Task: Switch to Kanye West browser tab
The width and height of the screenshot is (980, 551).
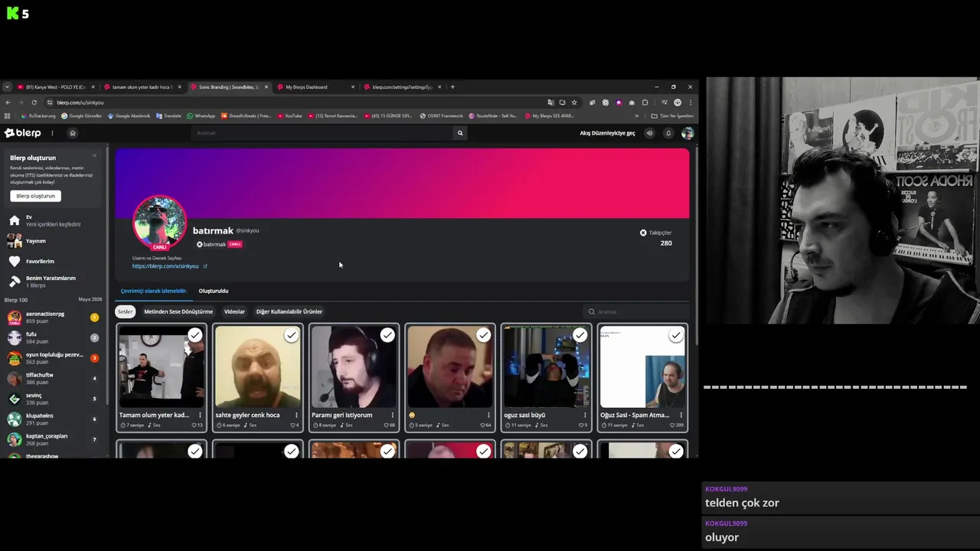Action: tap(56, 87)
